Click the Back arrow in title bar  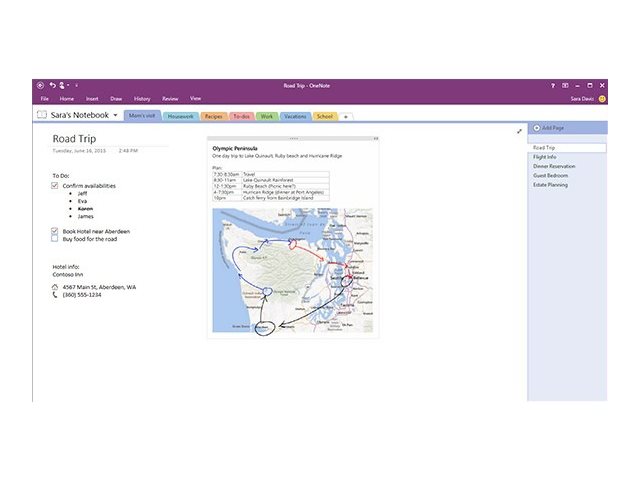pos(40,86)
